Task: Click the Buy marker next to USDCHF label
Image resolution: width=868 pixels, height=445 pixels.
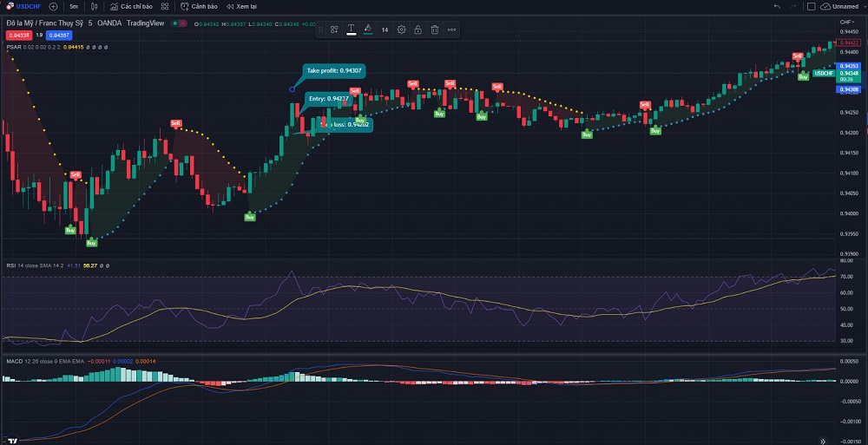Action: coord(803,76)
